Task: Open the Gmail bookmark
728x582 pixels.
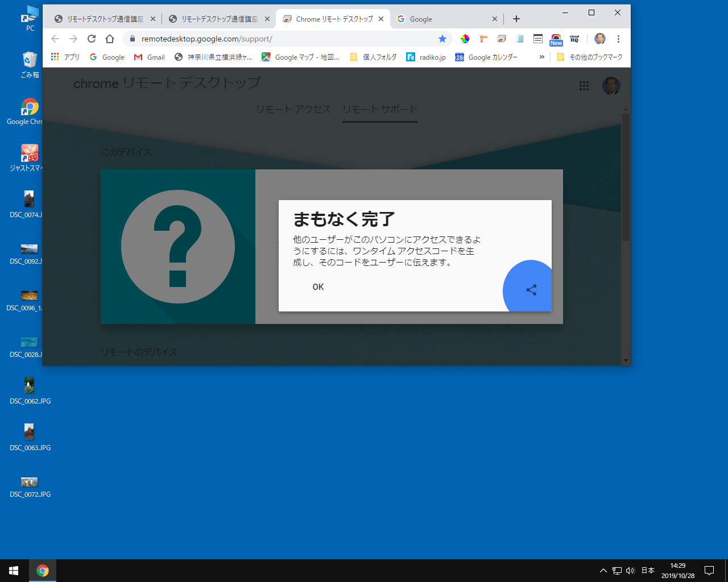Action: (x=149, y=57)
